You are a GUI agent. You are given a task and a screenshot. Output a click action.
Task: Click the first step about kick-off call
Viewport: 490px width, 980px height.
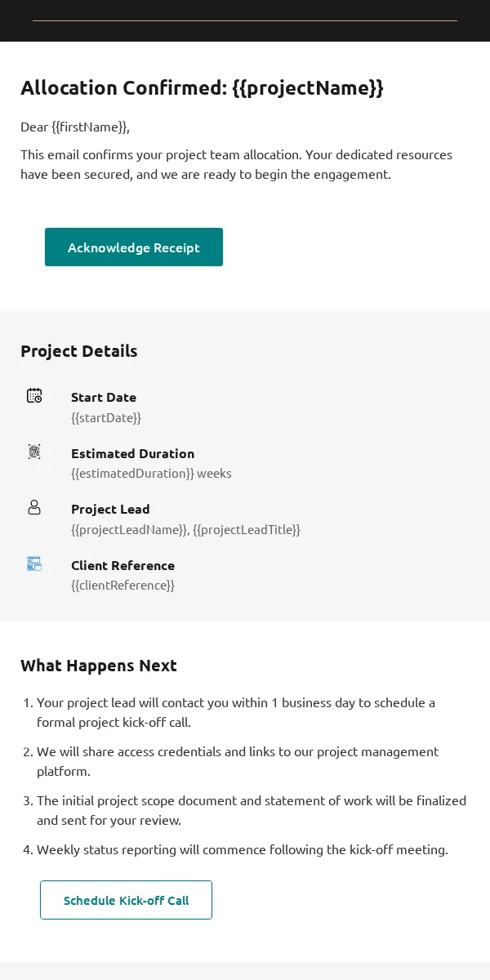[236, 712]
